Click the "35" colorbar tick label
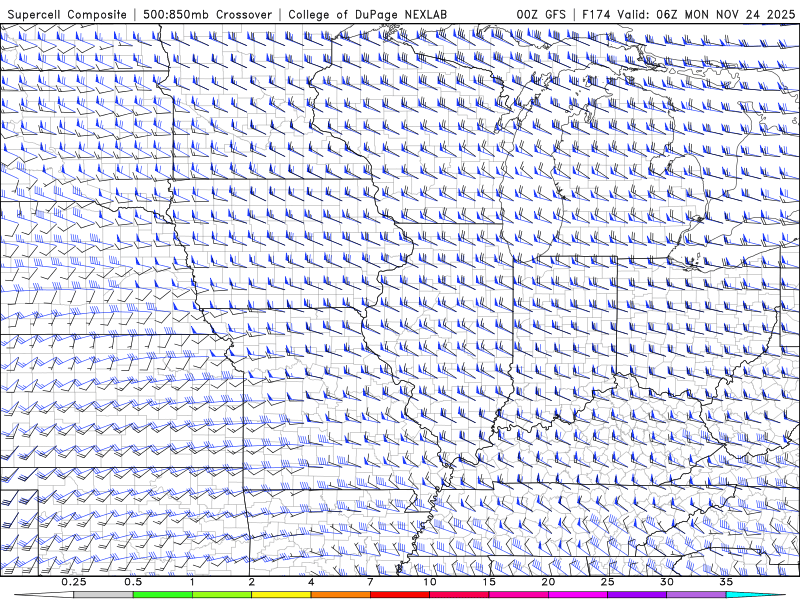The width and height of the screenshot is (800, 600). point(726,582)
